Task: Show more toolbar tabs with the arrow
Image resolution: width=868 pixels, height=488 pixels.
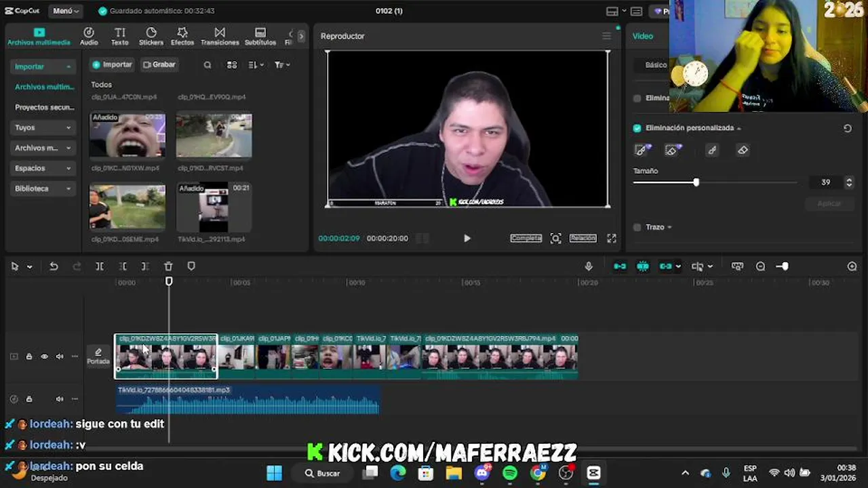Action: [301, 36]
